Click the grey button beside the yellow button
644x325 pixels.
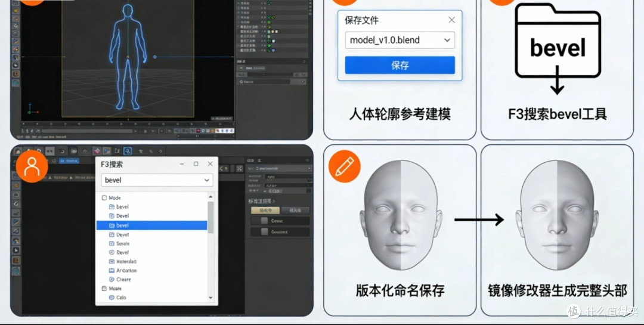pyautogui.click(x=295, y=211)
